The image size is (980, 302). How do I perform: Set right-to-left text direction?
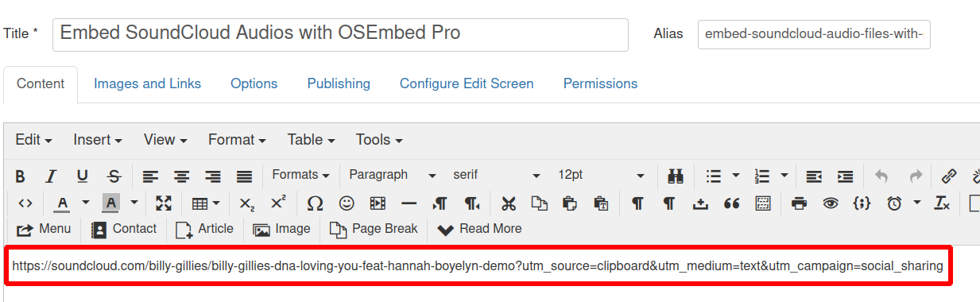471,203
